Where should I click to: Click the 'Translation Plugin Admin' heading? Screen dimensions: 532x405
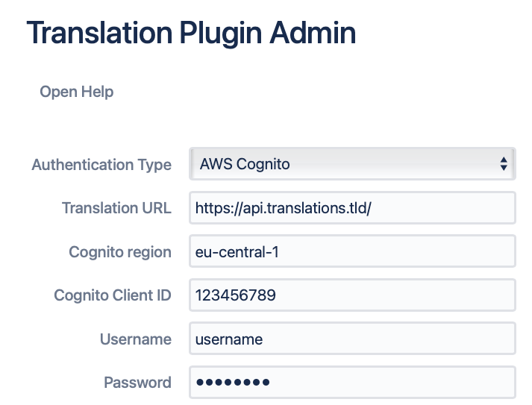tap(191, 34)
